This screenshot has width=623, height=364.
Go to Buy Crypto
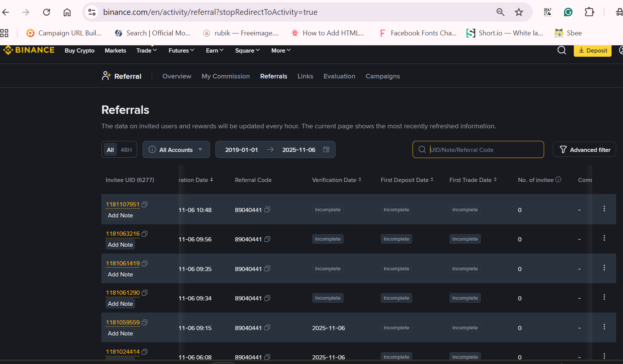[x=80, y=50]
